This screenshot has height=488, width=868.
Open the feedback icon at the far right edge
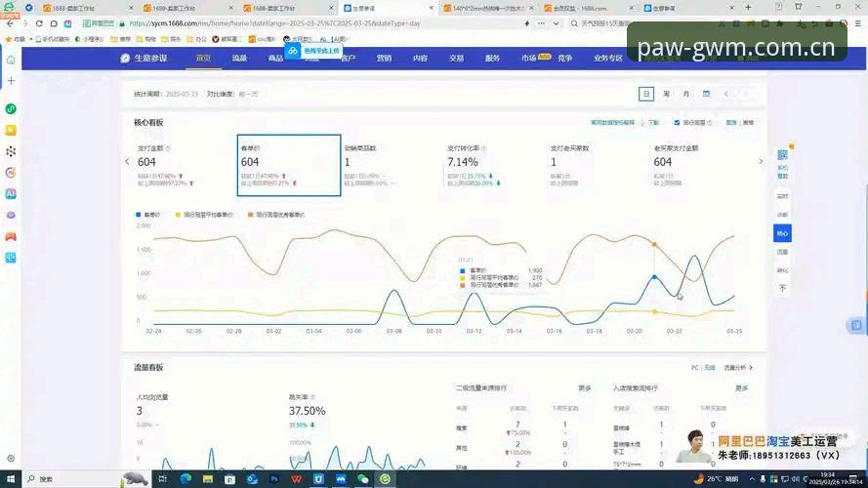[856, 325]
